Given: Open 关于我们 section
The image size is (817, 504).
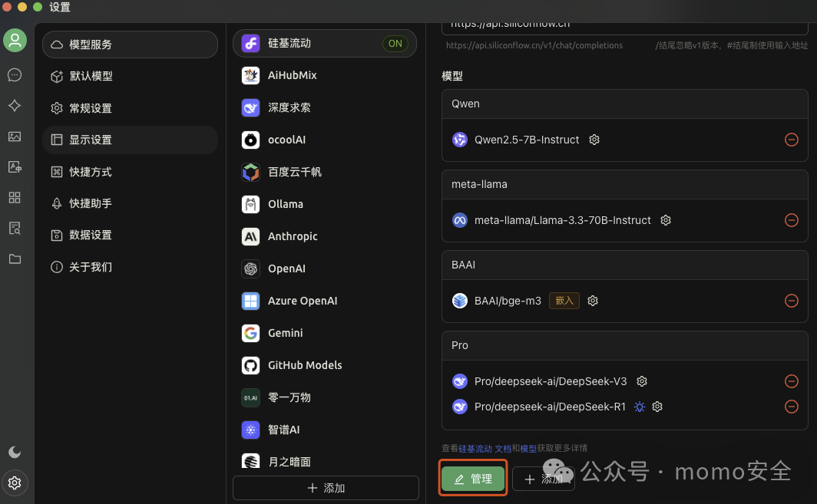Looking at the screenshot, I should (130, 267).
